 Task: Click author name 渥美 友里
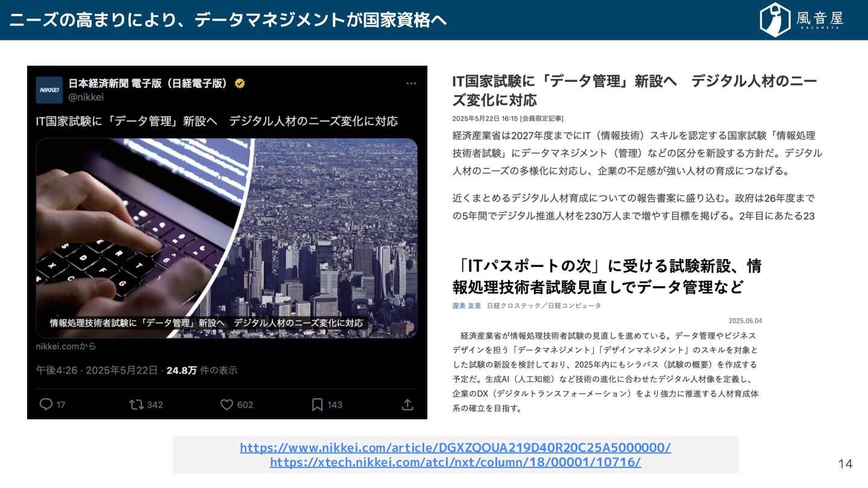pos(467,305)
